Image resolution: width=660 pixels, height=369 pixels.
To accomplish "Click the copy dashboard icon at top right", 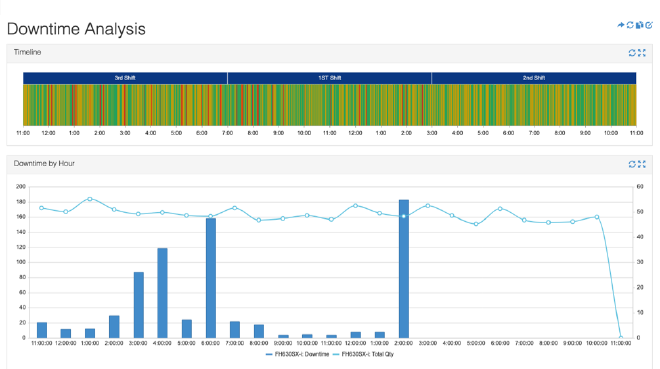I will click(639, 25).
